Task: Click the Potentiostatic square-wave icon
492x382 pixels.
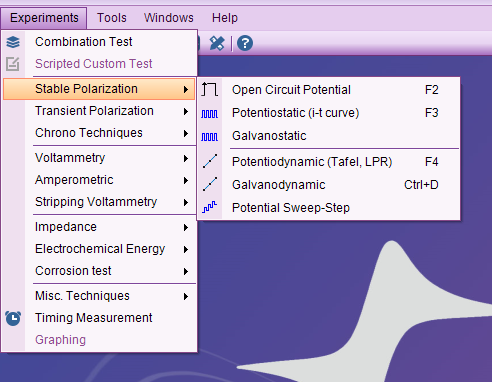Action: pos(210,114)
